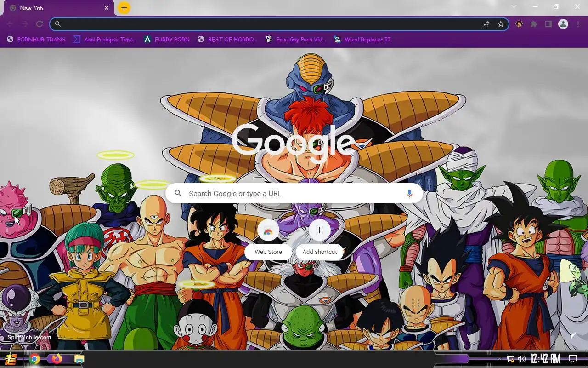The width and height of the screenshot is (588, 368).
Task: Go back with the browser back arrow
Action: (x=10, y=24)
